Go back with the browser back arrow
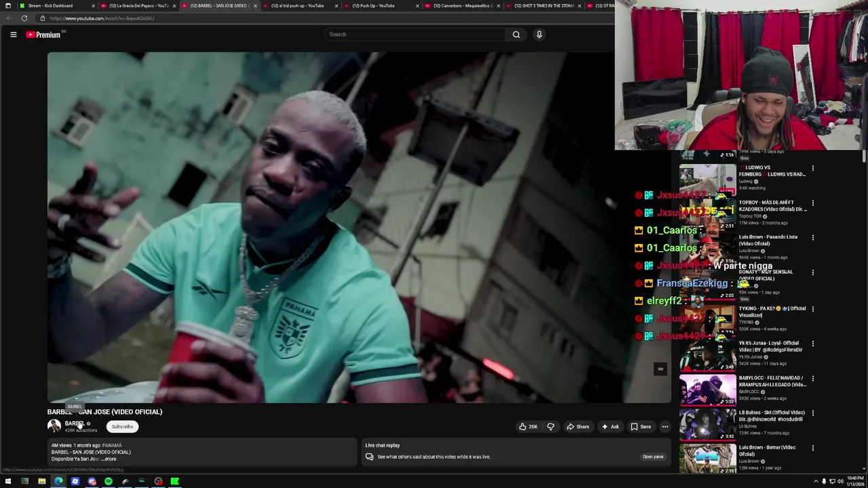The height and width of the screenshot is (488, 868). click(8, 18)
